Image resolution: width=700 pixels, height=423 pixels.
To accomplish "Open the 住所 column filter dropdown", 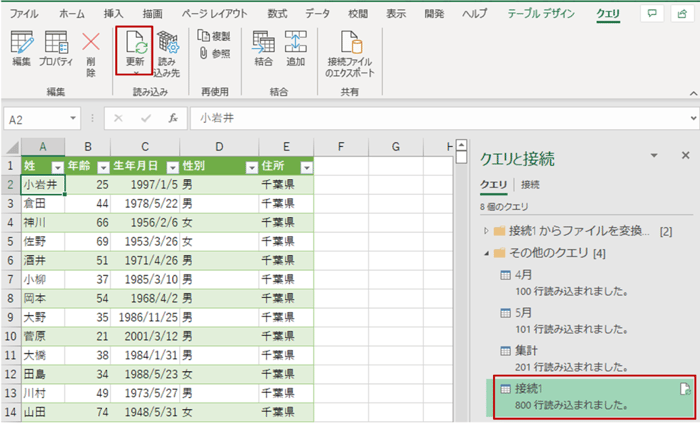I will [307, 167].
